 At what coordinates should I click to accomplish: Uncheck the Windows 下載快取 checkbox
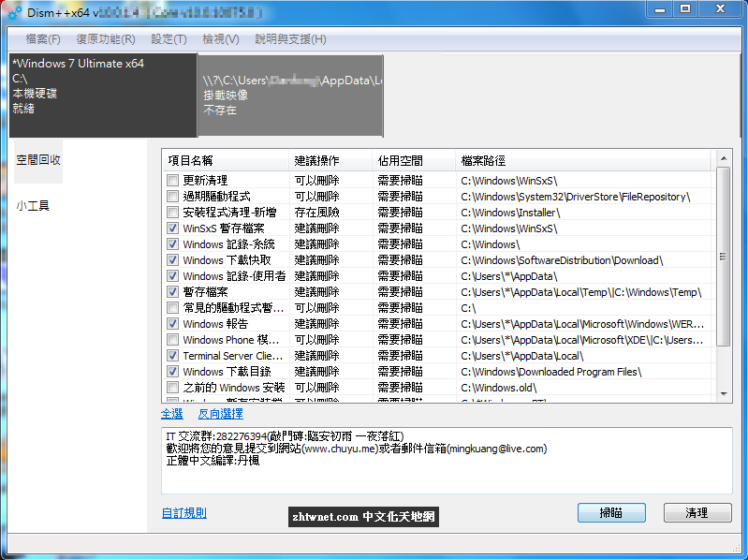tap(172, 260)
